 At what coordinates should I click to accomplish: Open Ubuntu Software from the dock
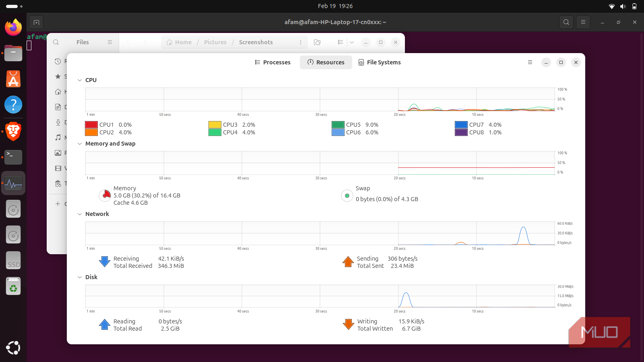coord(13,79)
